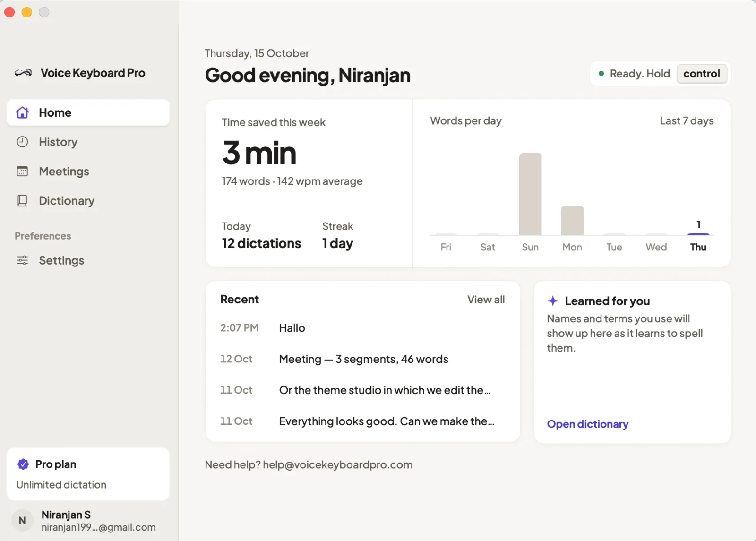Click View all in Recent
The width and height of the screenshot is (756, 541).
pos(486,300)
